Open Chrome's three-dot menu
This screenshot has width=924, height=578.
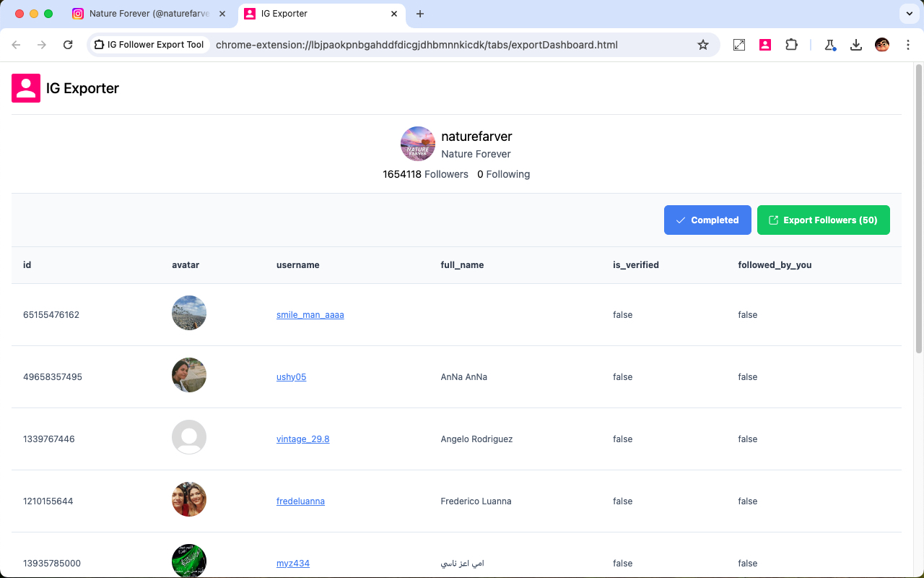click(908, 45)
